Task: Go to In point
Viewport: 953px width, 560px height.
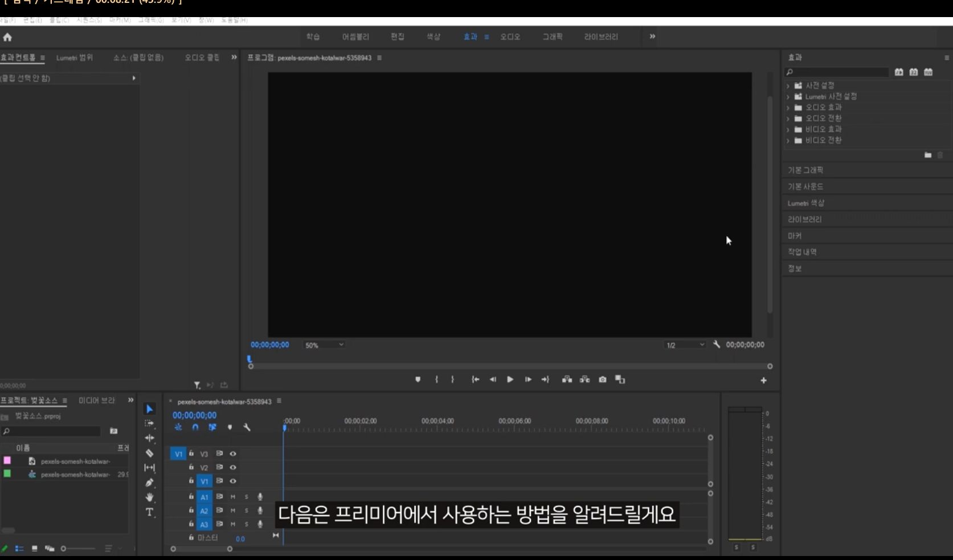Action: click(x=475, y=379)
